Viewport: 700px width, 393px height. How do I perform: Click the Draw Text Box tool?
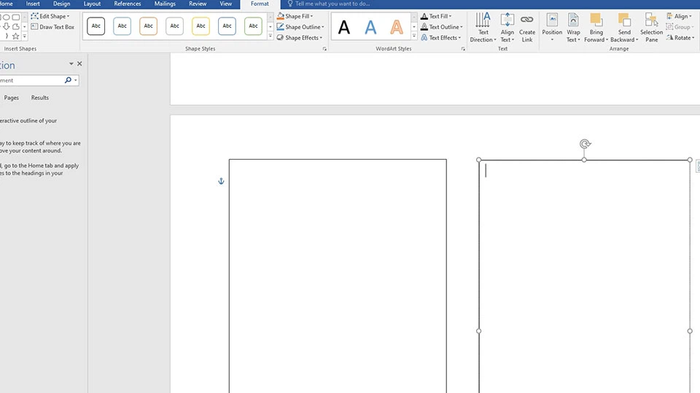tap(53, 27)
